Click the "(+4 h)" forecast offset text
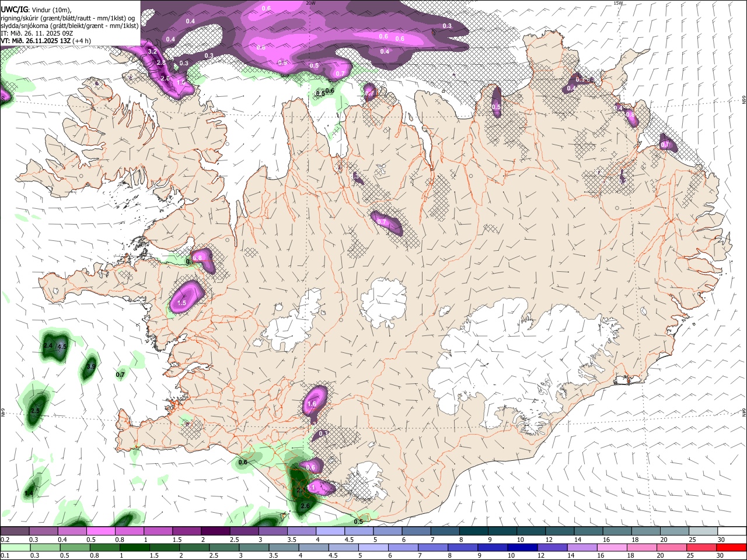 82,41
